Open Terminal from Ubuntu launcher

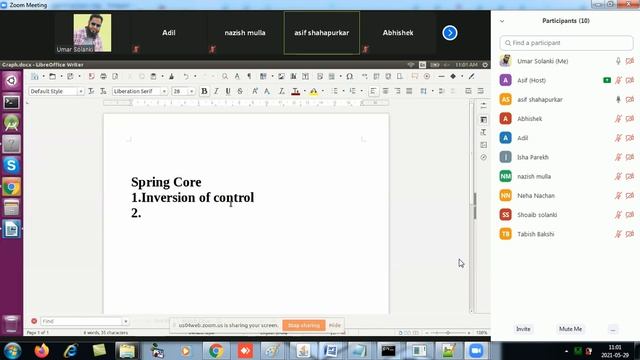pos(11,102)
